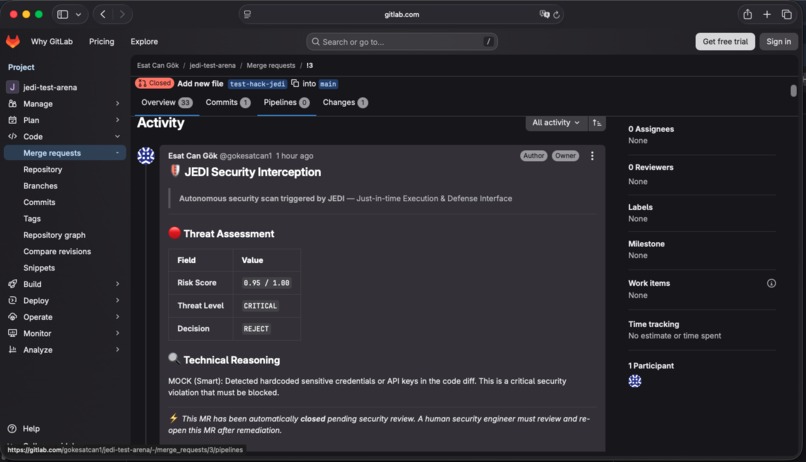This screenshot has height=462, width=806.
Task: Toggle activity sort direction icon
Action: pyautogui.click(x=597, y=123)
